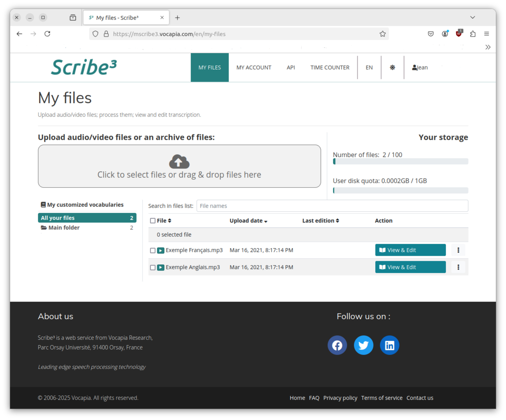Viewport: 506px width, 420px height.
Task: Open TIME COUNTER page
Action: pos(330,67)
